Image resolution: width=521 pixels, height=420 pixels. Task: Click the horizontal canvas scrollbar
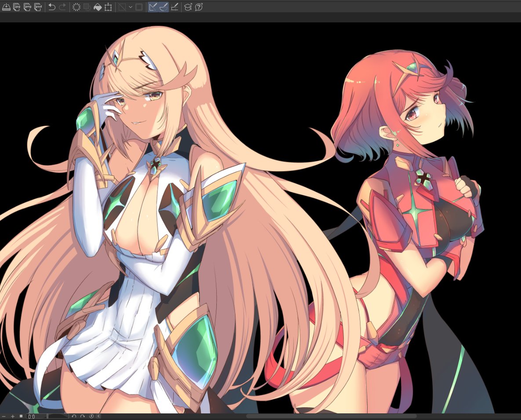[x=331, y=416]
